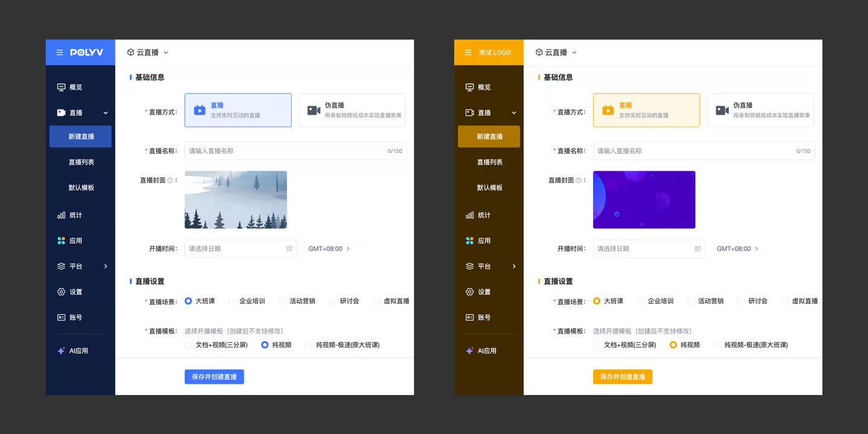Click the 概览 monitor icon in the blue sidebar
The width and height of the screenshot is (868, 434).
pyautogui.click(x=61, y=87)
